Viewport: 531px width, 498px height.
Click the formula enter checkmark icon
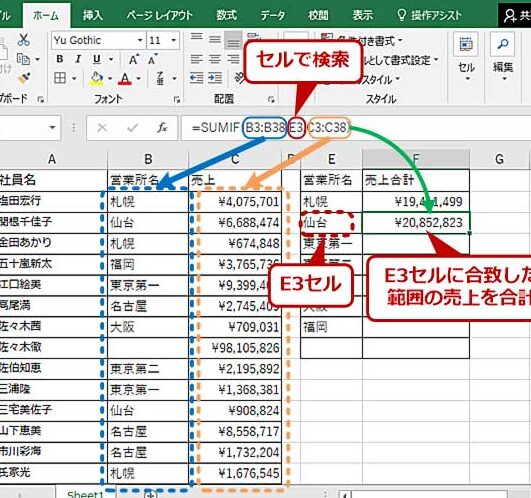(132, 128)
